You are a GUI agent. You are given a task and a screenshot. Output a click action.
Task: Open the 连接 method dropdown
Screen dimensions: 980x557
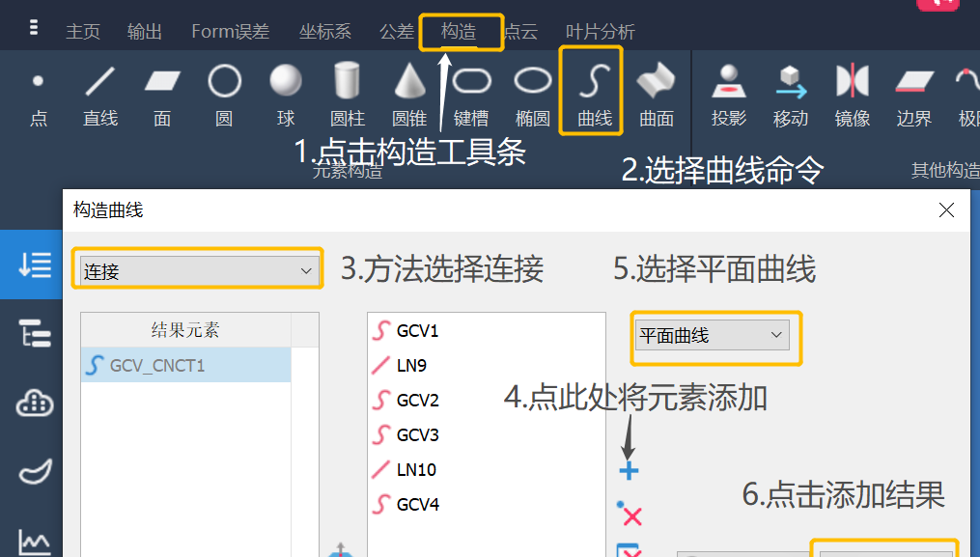point(197,269)
